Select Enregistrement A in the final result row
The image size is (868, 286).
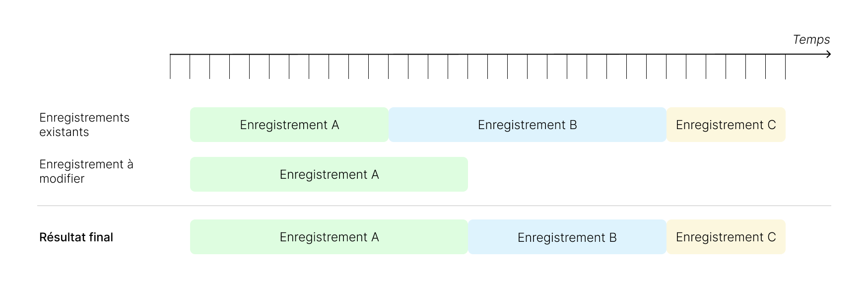point(329,237)
